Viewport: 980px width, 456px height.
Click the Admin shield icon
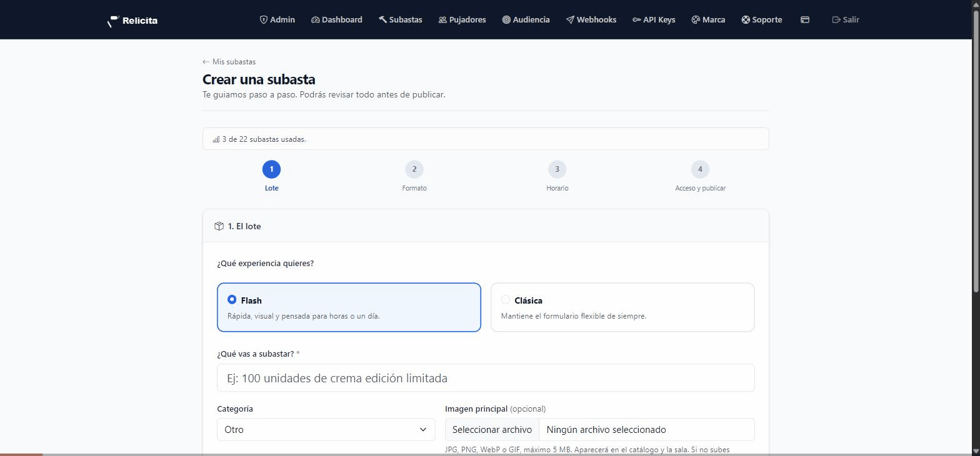(x=264, y=19)
